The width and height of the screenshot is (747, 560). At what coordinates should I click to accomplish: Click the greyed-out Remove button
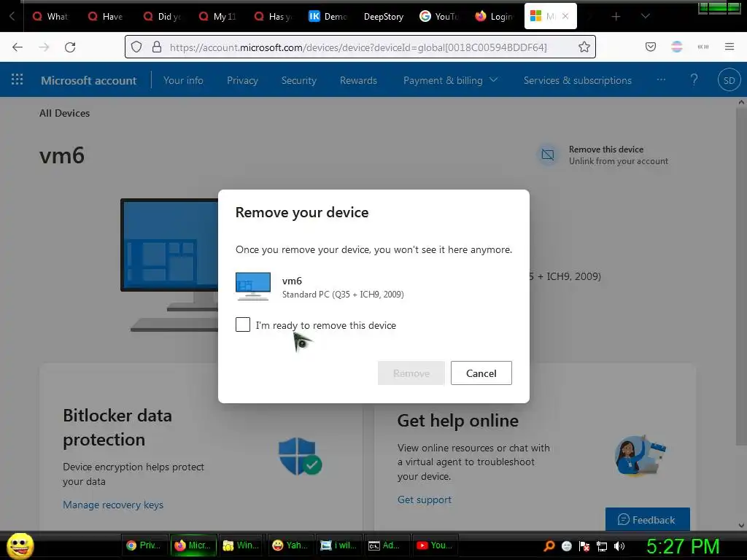pyautogui.click(x=411, y=373)
